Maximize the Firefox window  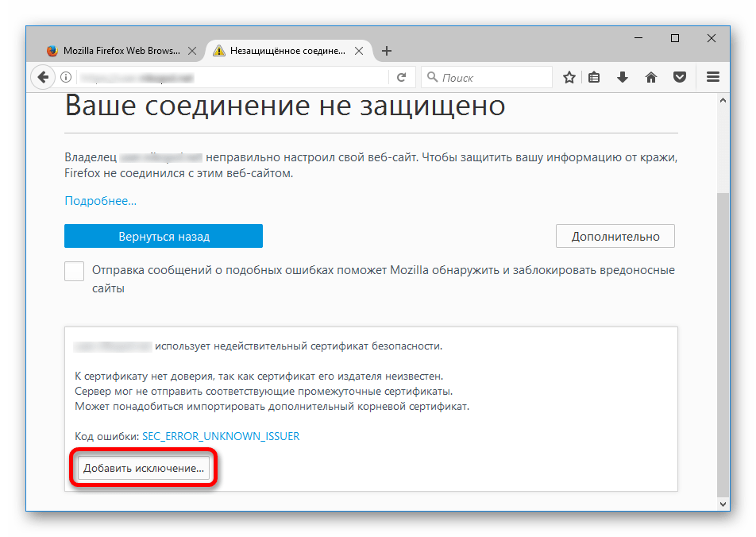point(675,38)
